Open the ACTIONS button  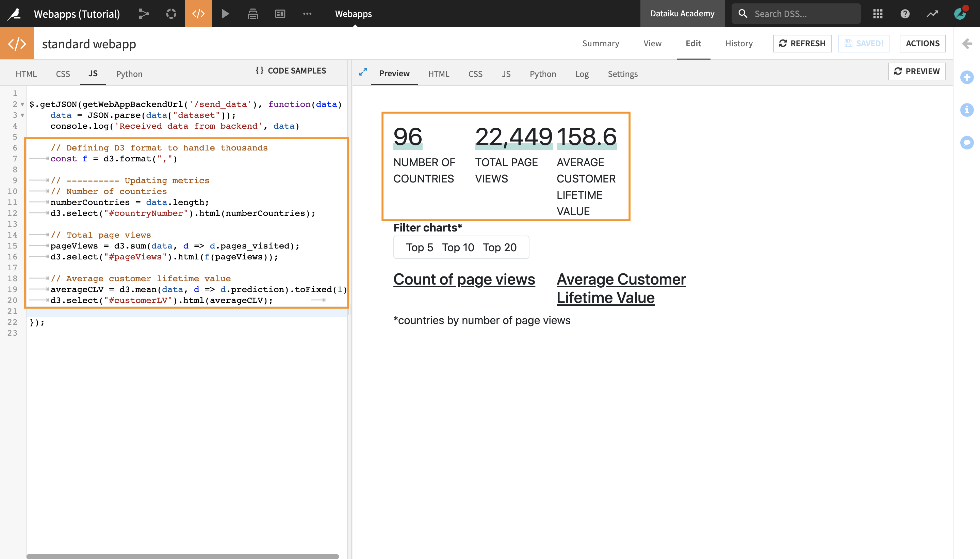pos(922,43)
